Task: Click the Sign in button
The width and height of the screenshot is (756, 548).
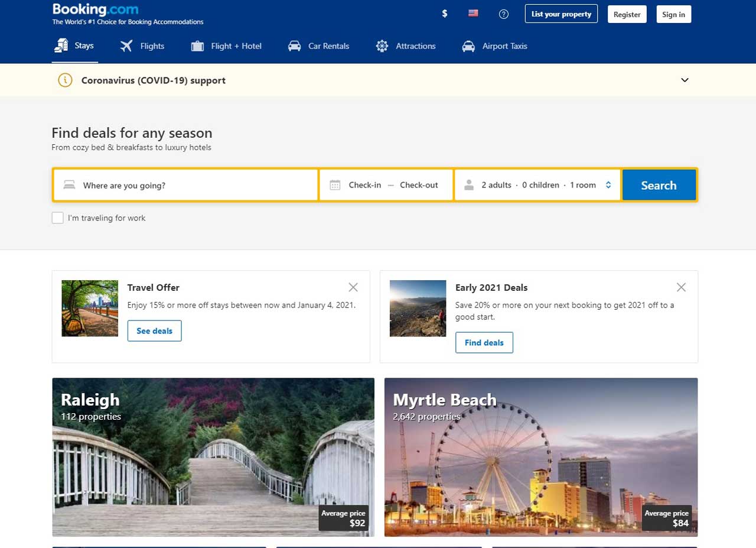Action: coord(674,14)
